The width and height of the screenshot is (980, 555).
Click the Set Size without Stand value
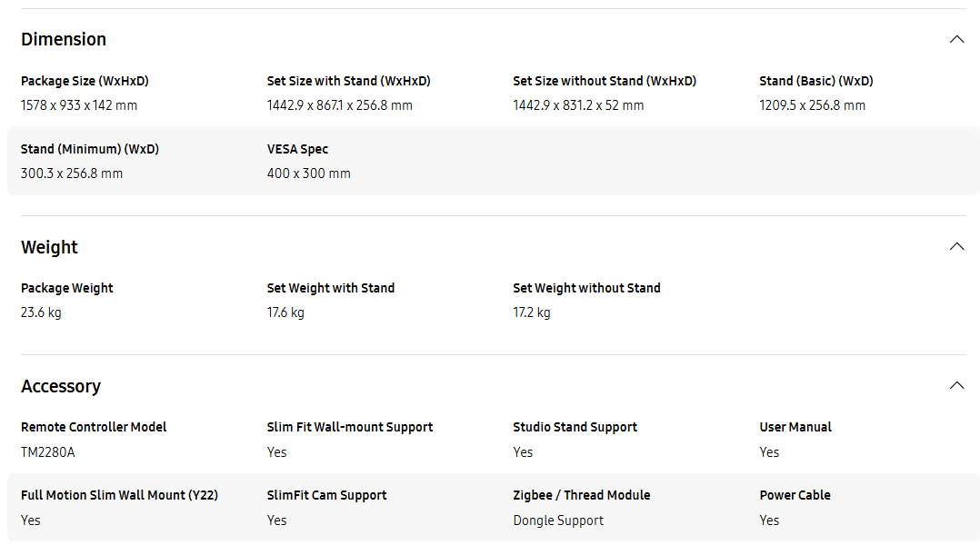click(578, 105)
